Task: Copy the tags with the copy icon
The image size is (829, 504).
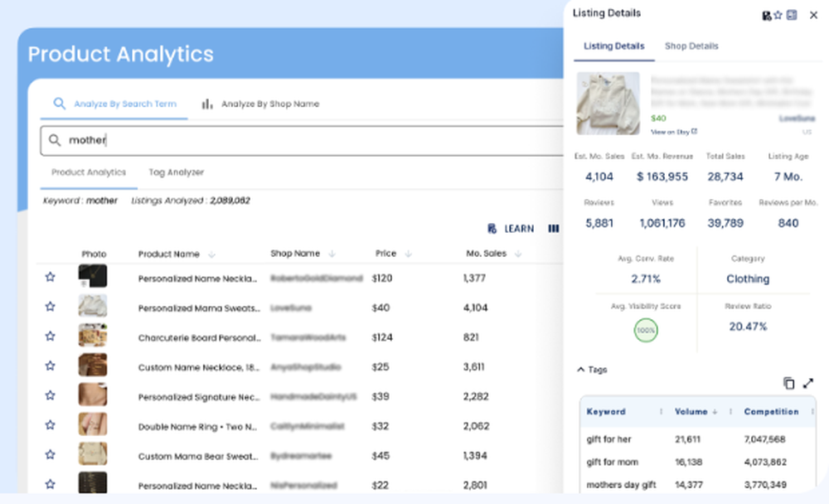Action: coord(789,384)
